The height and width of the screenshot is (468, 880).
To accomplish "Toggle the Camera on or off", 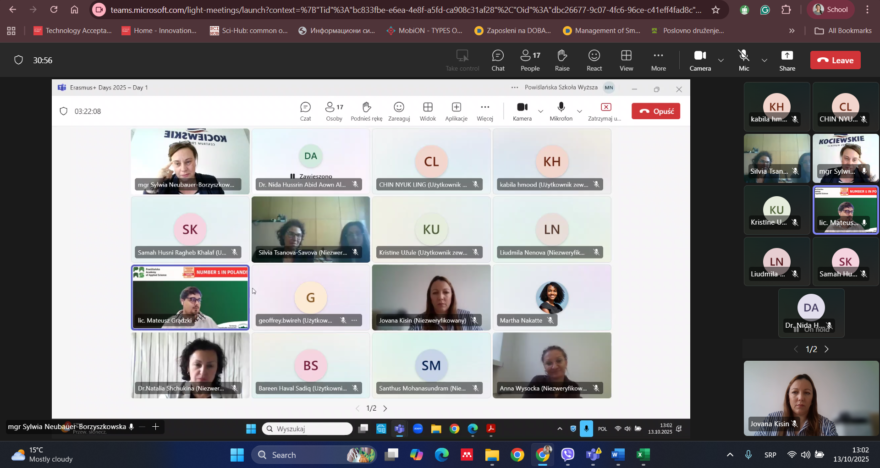I will pyautogui.click(x=700, y=60).
